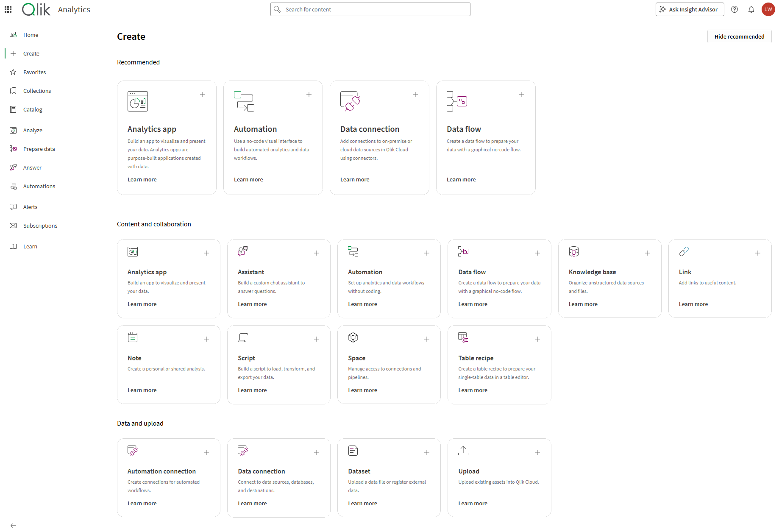Open the Automations section
Image resolution: width=779 pixels, height=532 pixels.
39,186
